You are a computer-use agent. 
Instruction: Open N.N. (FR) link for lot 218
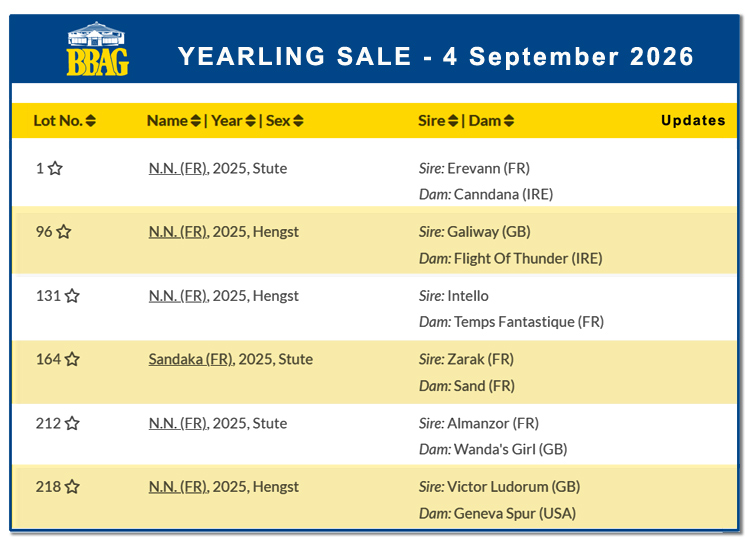pos(178,487)
